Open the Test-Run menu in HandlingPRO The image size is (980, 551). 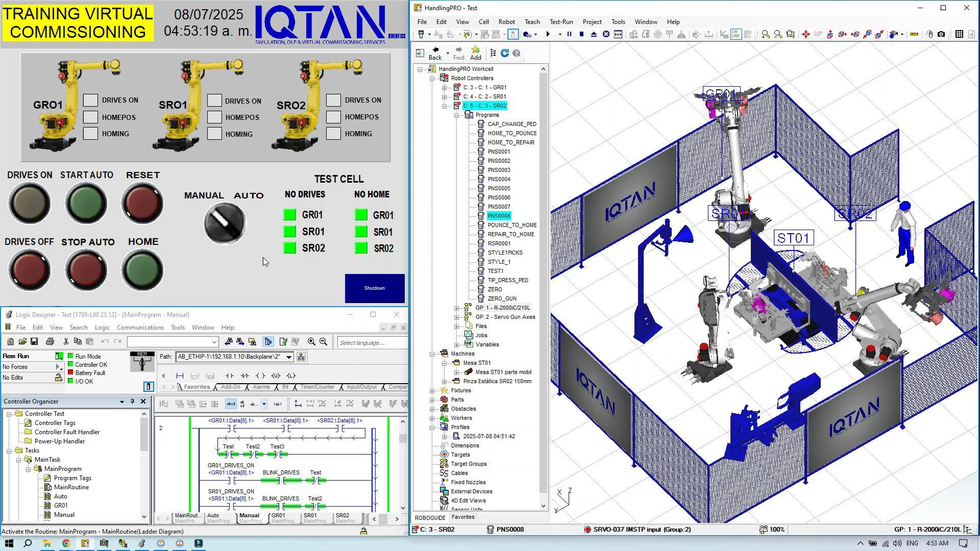point(561,22)
